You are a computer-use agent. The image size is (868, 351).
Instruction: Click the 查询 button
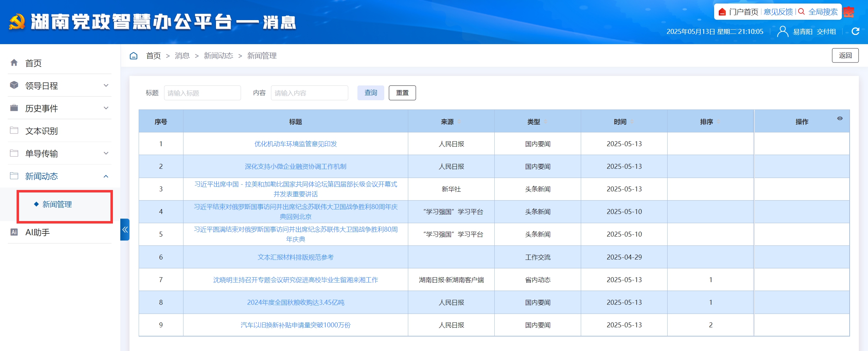click(370, 93)
